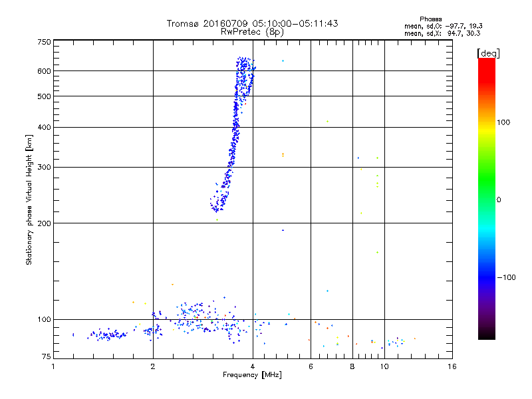Click the x-axis '4' tick label

pos(253,366)
